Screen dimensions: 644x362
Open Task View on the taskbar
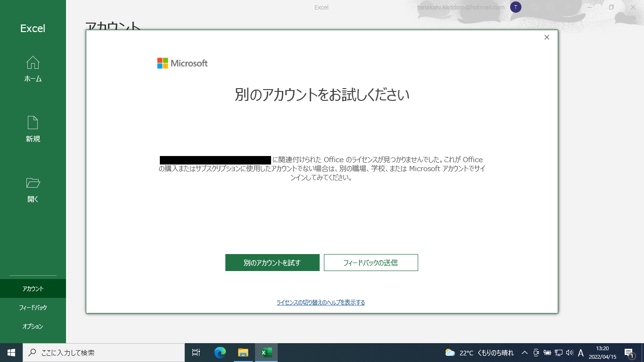(196, 353)
